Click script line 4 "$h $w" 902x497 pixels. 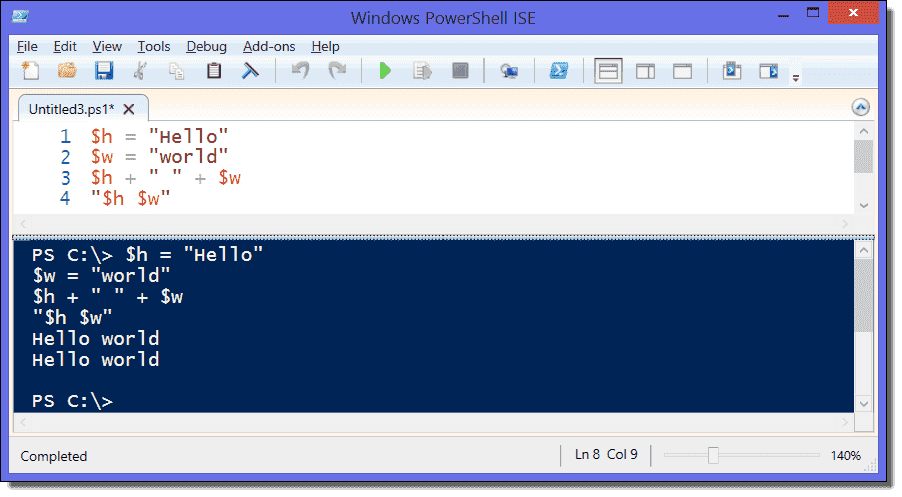coord(131,198)
